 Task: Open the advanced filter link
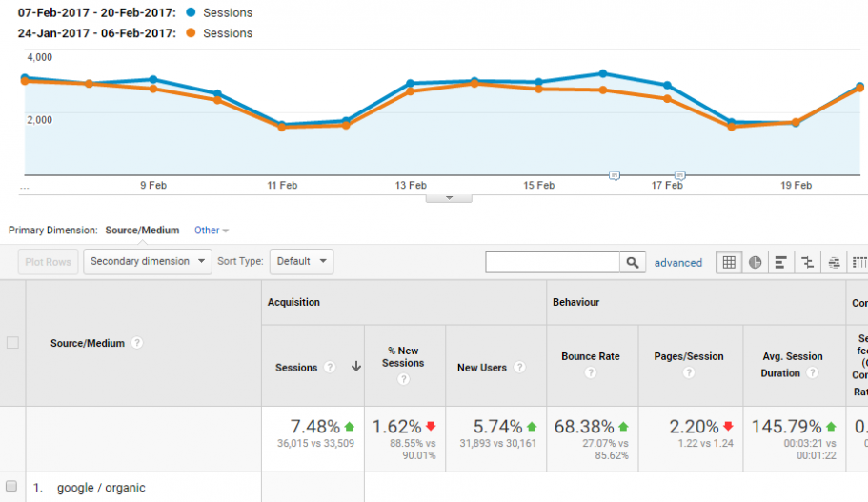678,263
